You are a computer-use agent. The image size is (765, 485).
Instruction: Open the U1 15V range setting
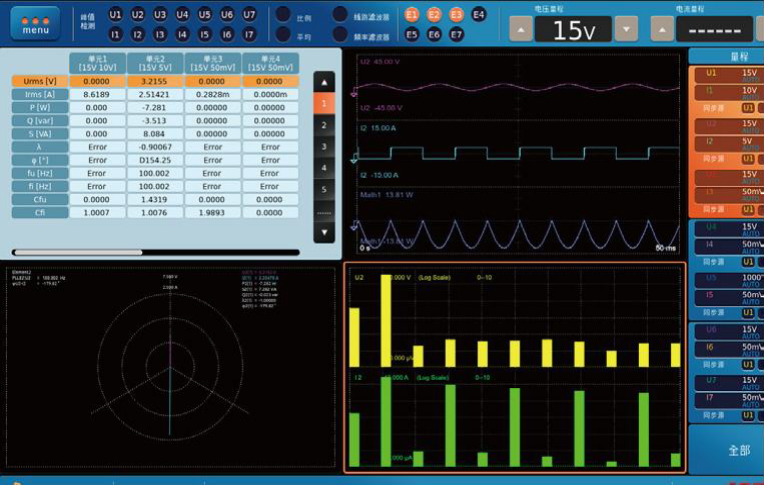[x=728, y=75]
